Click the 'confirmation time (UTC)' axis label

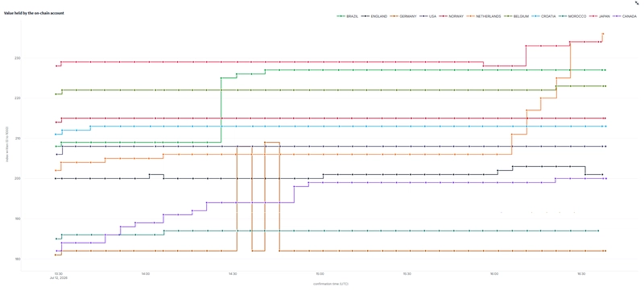tap(331, 284)
